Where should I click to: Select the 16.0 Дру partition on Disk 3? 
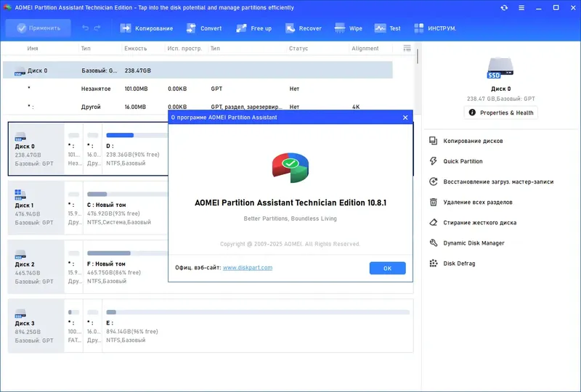pos(93,326)
